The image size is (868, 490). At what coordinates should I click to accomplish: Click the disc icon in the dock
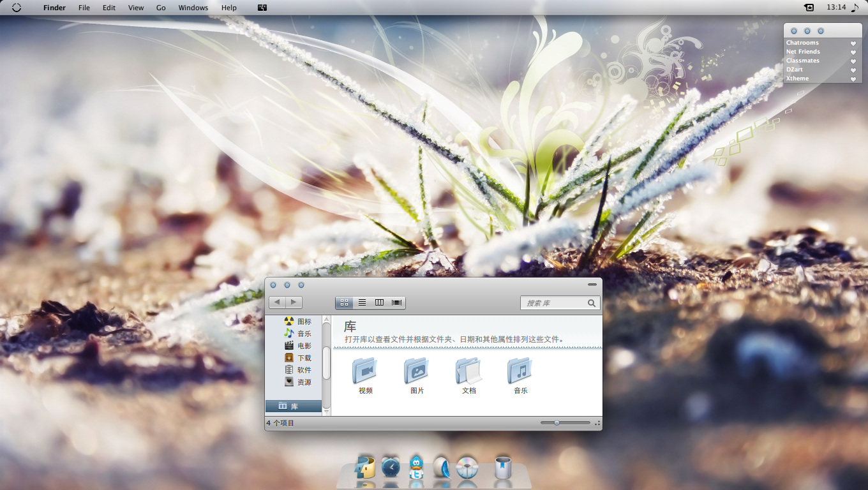pos(467,468)
